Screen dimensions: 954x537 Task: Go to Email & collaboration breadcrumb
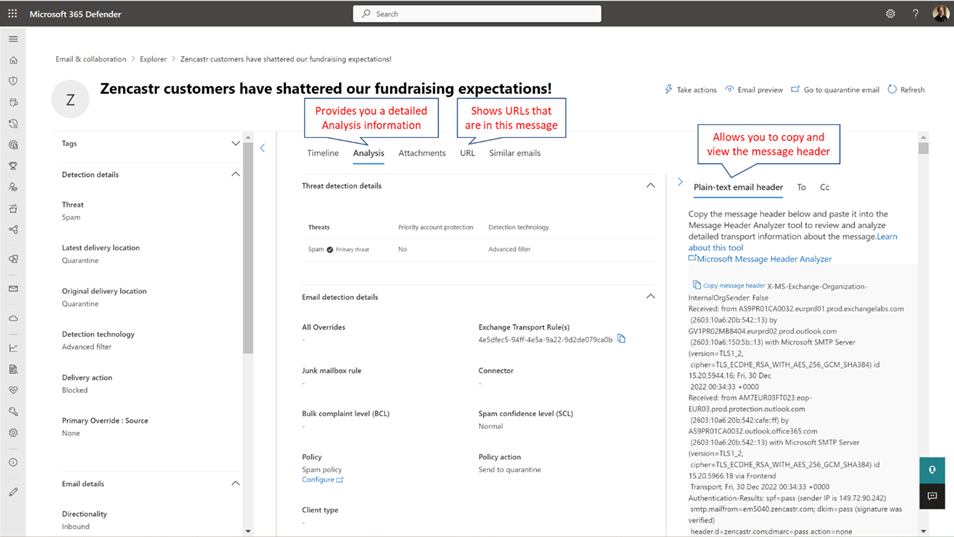[91, 59]
